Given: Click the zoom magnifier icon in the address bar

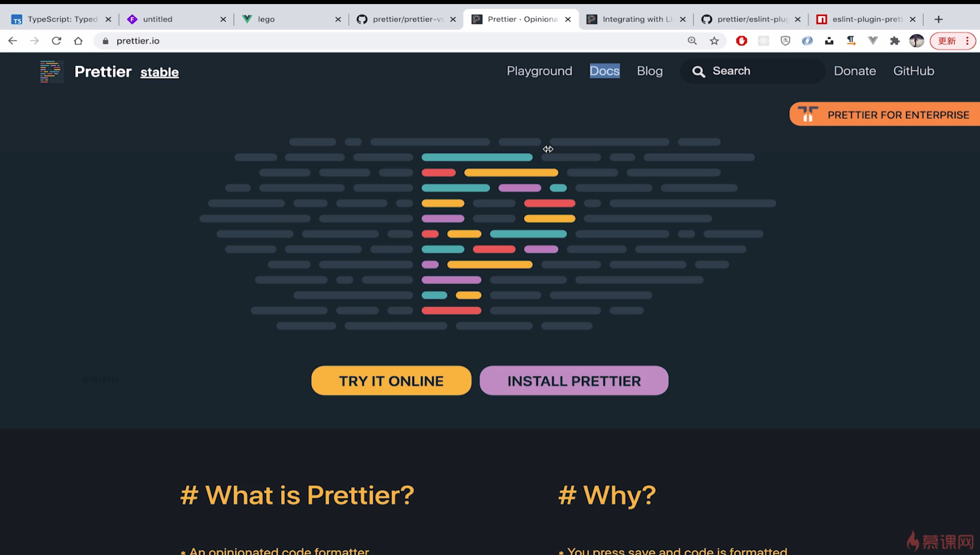Looking at the screenshot, I should 692,41.
